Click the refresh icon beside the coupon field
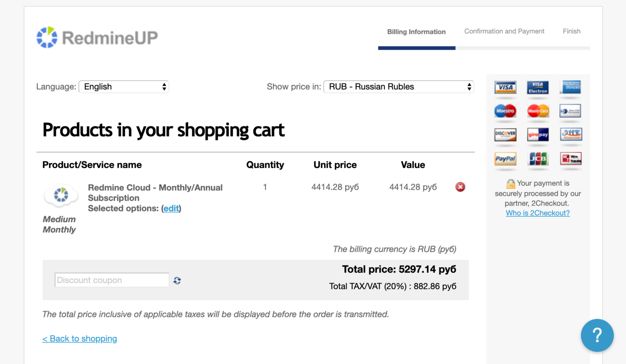Screen dimensions: 626x364 point(176,280)
